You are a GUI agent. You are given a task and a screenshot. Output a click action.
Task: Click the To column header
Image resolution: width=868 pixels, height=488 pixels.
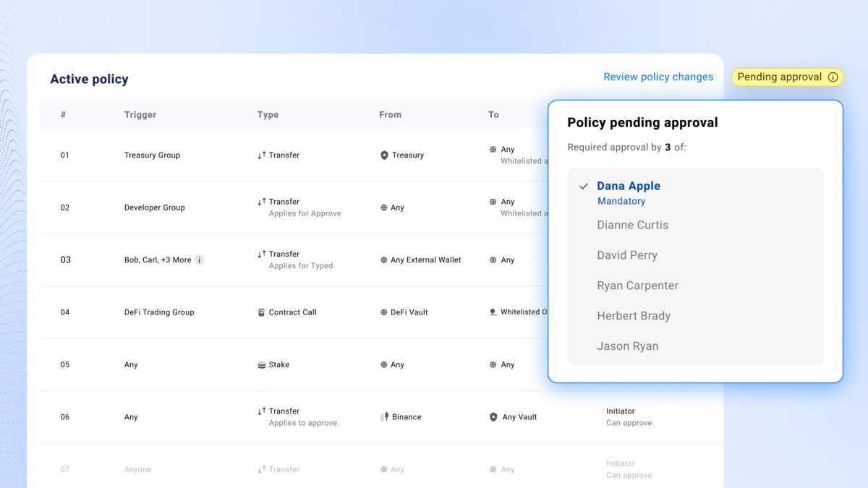click(x=493, y=114)
